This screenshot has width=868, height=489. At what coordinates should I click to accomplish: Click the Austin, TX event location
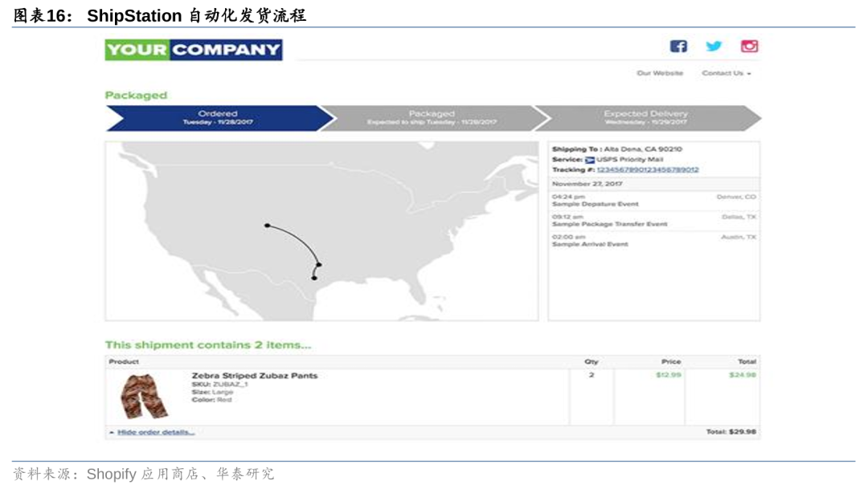point(739,237)
